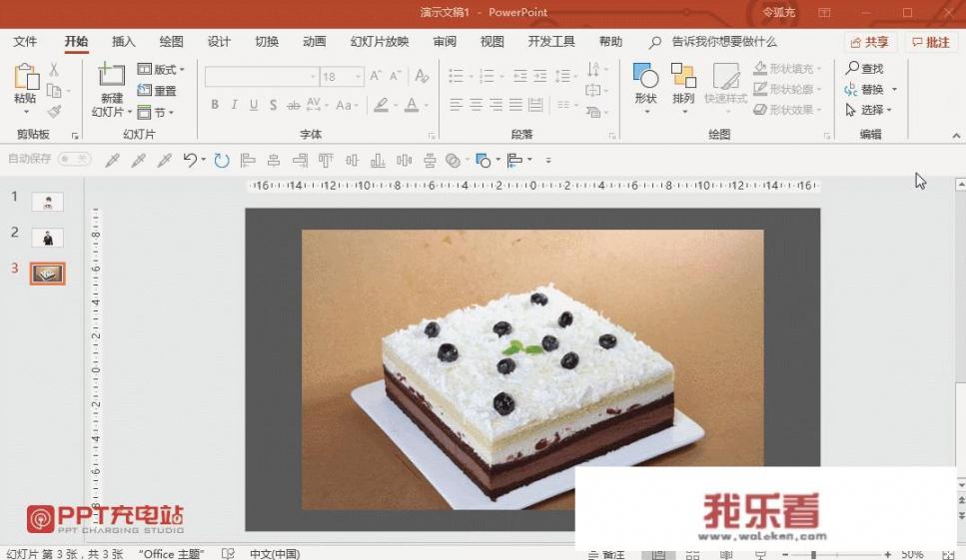966x560 pixels.
Task: Switch to the 幻灯片放映 (Slide Show) tab
Action: point(380,41)
